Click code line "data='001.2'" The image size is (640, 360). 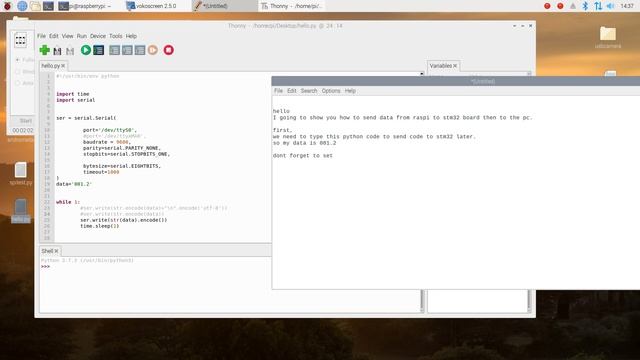pyautogui.click(x=74, y=184)
